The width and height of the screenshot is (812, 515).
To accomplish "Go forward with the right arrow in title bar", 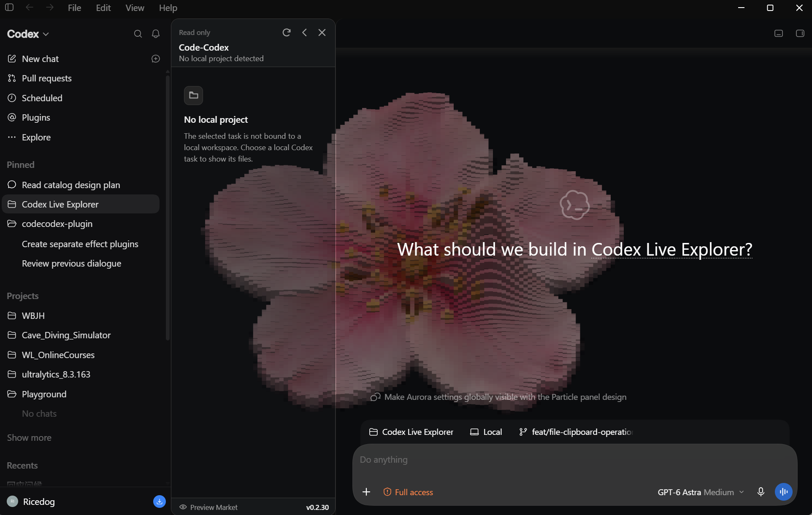I will pyautogui.click(x=49, y=8).
